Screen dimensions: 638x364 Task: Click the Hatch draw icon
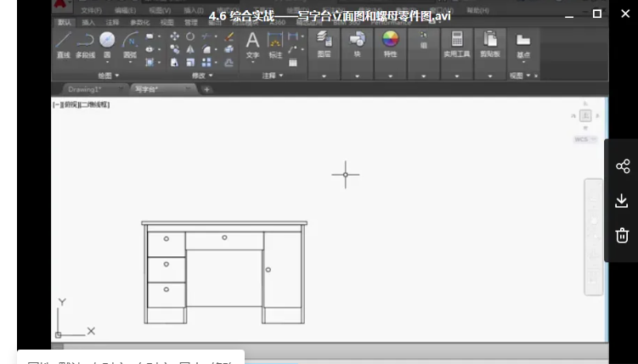coord(150,62)
